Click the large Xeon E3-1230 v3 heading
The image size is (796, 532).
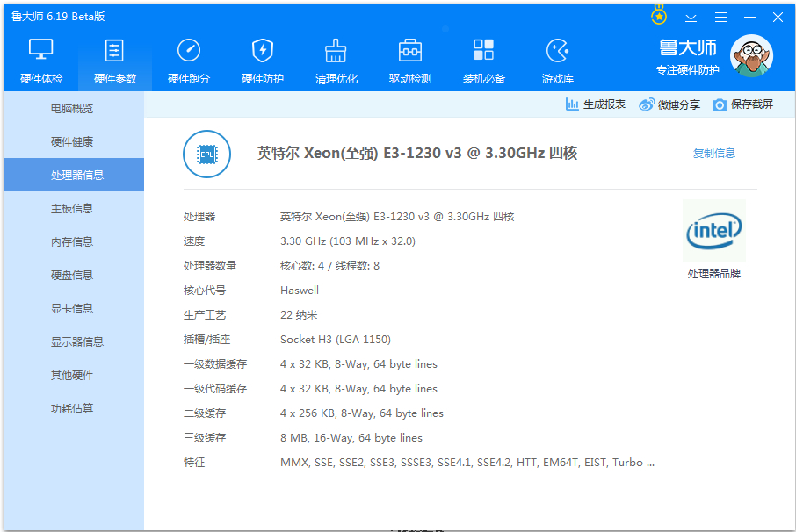click(x=416, y=153)
